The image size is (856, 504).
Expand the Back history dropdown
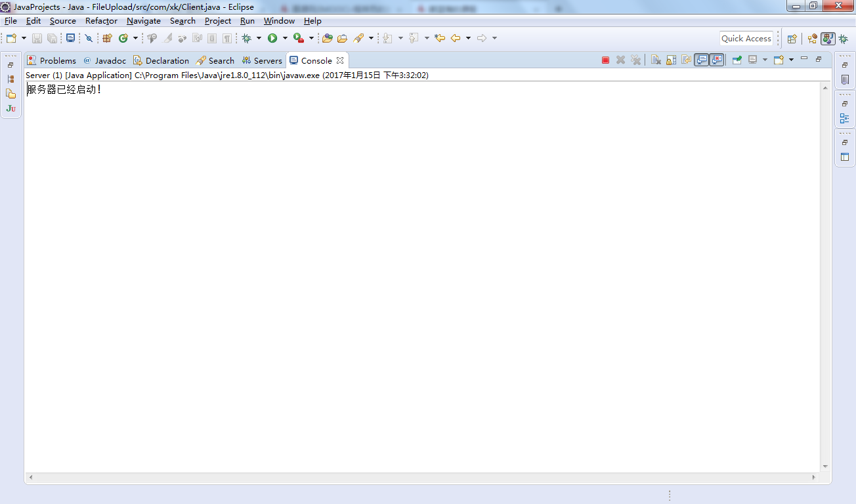tap(468, 38)
